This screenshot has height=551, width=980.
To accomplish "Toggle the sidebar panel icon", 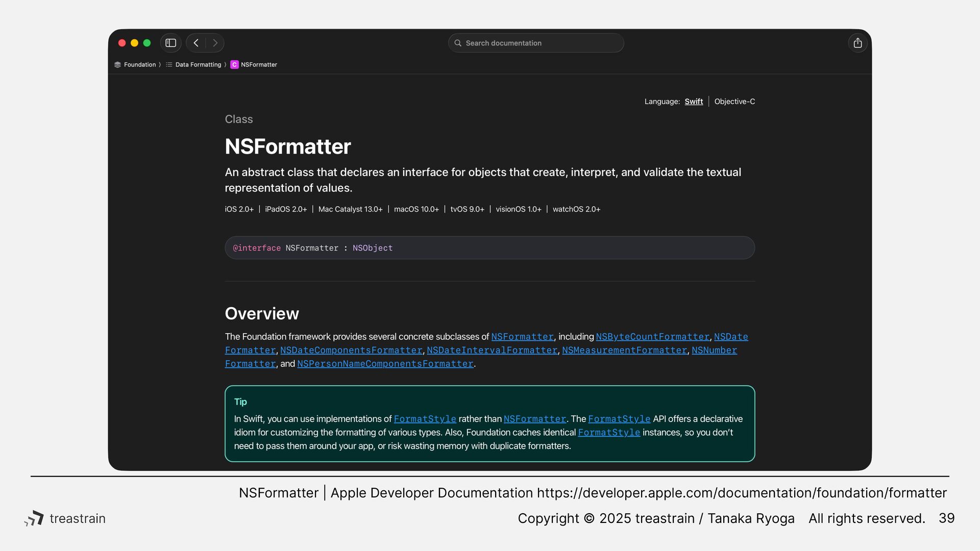I will coord(171,43).
